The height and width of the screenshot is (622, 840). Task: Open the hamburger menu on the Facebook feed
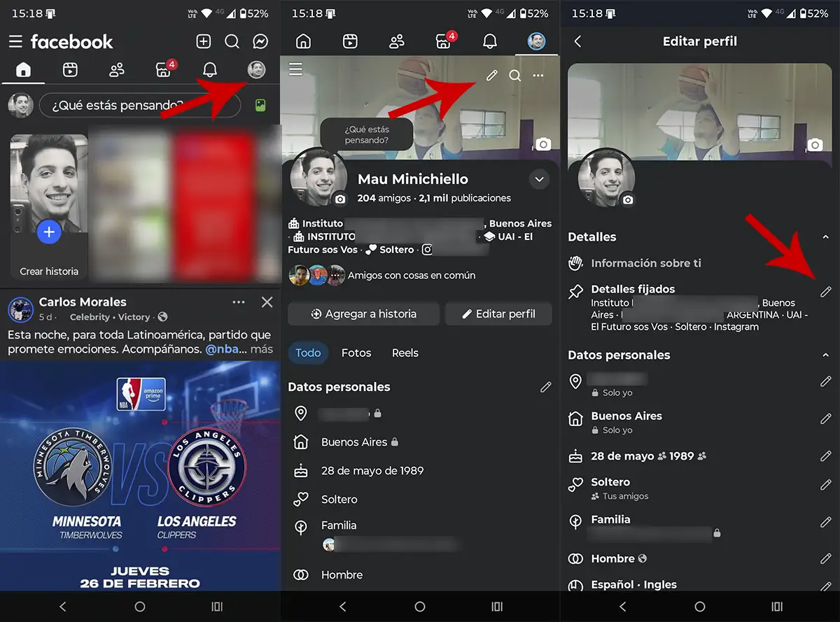[x=15, y=41]
